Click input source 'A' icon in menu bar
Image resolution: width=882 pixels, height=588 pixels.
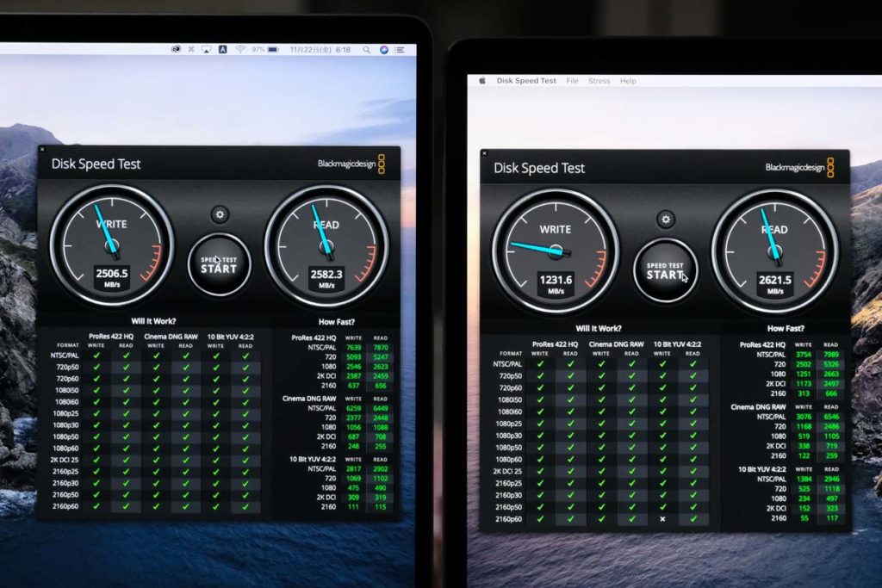(223, 49)
